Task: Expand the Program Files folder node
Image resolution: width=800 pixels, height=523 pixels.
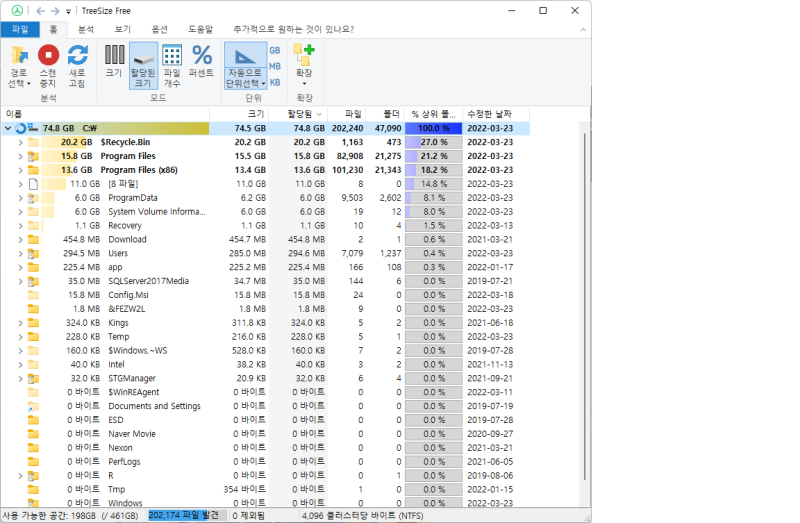Action: pyautogui.click(x=20, y=156)
